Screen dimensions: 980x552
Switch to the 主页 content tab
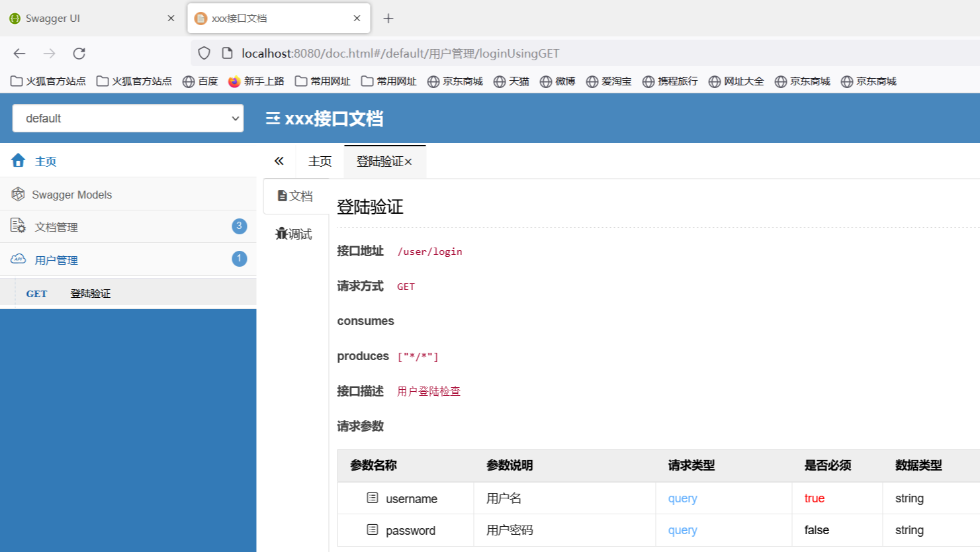[x=320, y=161]
